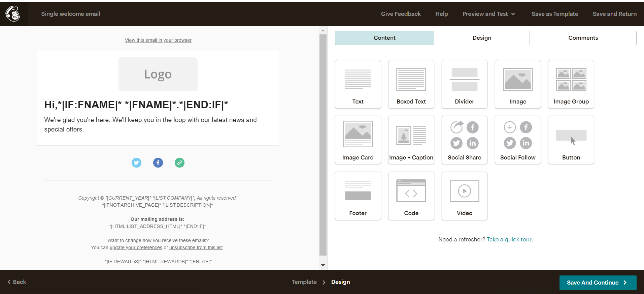Open the Take a quick tour link
This screenshot has width=644, height=294.
point(509,239)
